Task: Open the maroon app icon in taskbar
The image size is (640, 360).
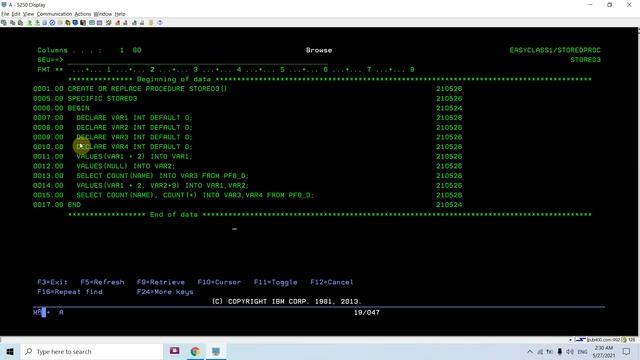Action: [175, 351]
